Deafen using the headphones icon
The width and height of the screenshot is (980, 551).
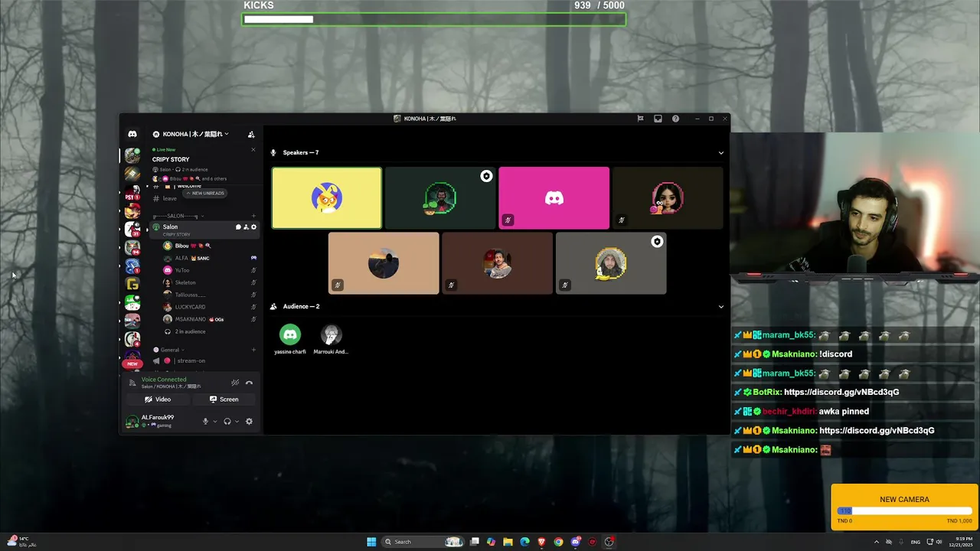tap(227, 422)
